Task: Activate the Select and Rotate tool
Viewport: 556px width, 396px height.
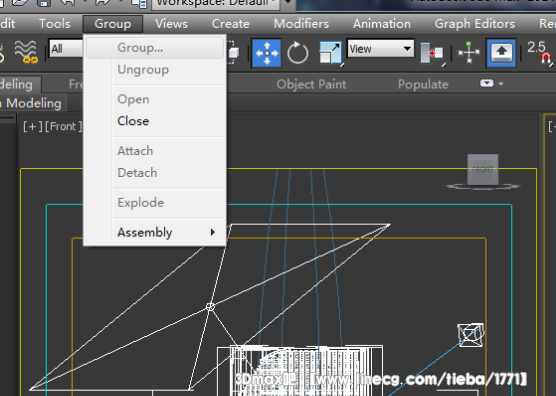Action: (x=297, y=53)
